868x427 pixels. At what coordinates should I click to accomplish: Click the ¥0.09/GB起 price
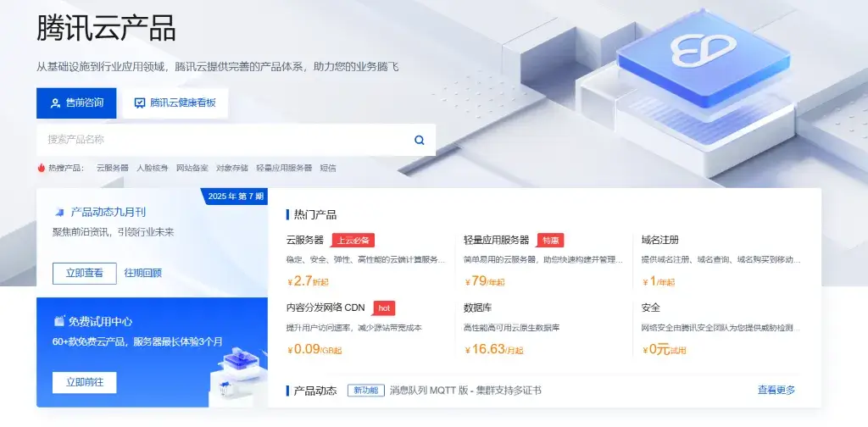point(314,349)
